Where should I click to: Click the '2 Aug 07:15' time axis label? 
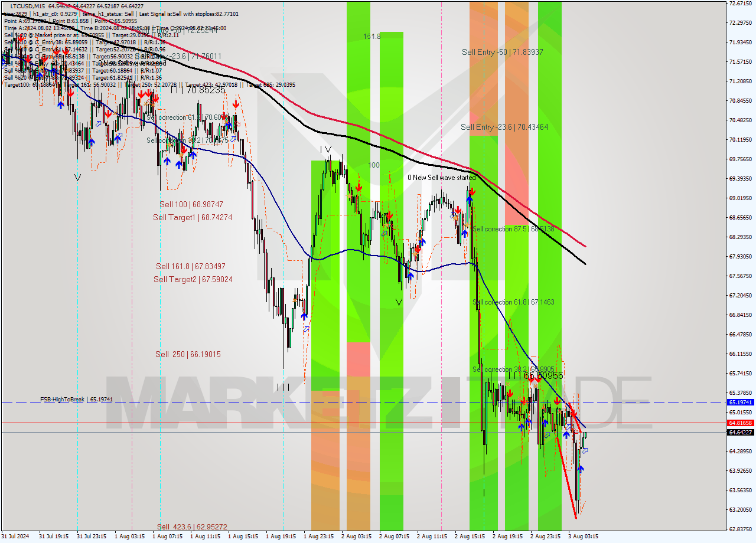tap(394, 537)
